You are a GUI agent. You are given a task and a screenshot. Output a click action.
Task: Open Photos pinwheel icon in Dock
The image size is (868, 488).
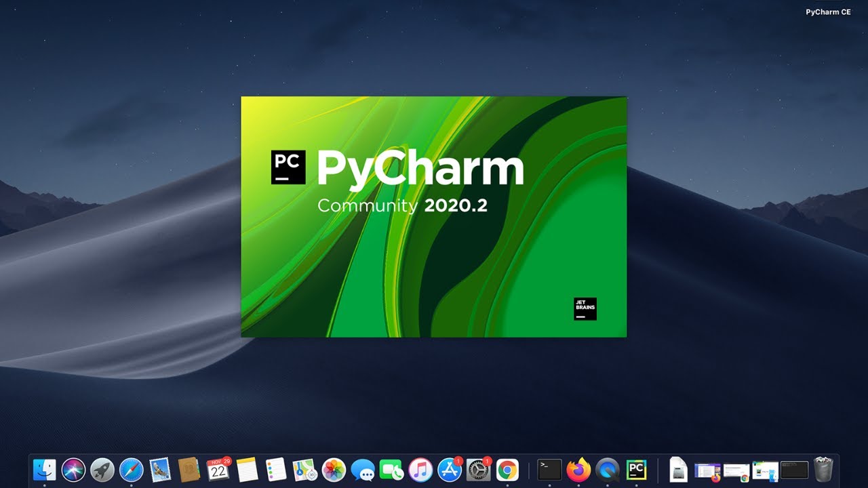coord(334,469)
